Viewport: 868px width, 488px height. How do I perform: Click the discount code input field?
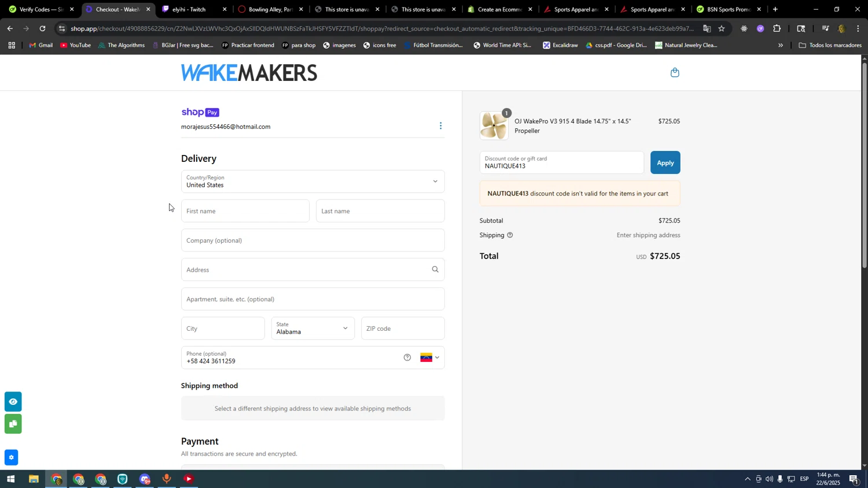click(561, 163)
